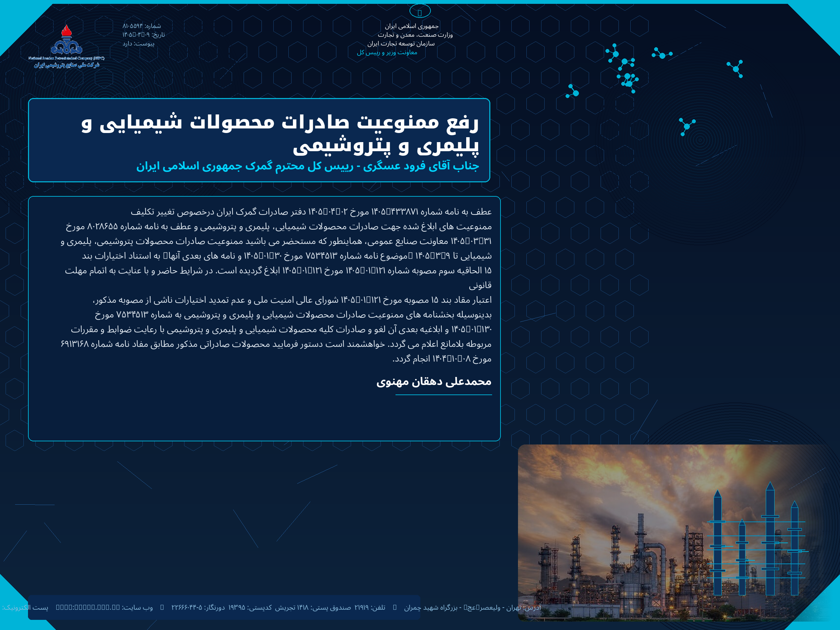Click the تلفن number in footer
Image resolution: width=840 pixels, height=630 pixels.
[x=370, y=607]
